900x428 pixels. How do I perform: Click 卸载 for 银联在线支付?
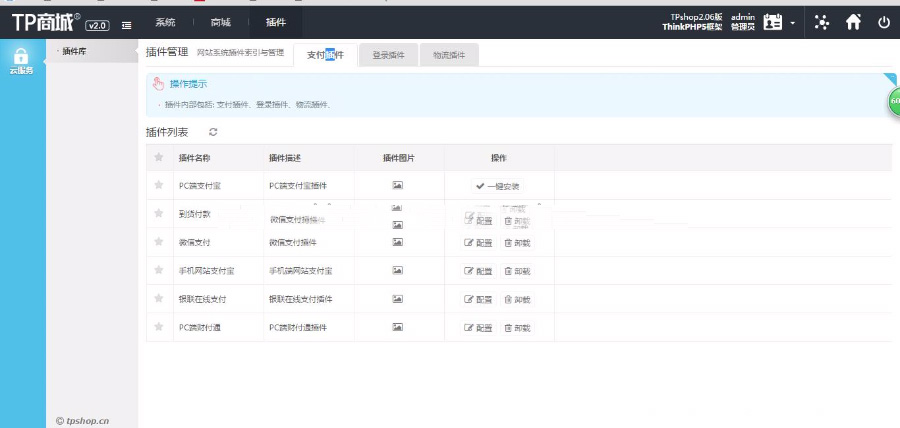(x=517, y=299)
